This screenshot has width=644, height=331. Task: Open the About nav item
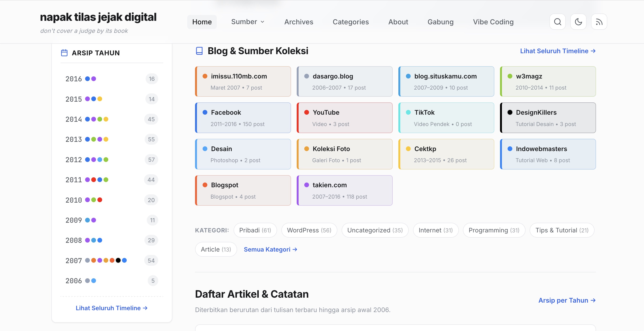398,22
